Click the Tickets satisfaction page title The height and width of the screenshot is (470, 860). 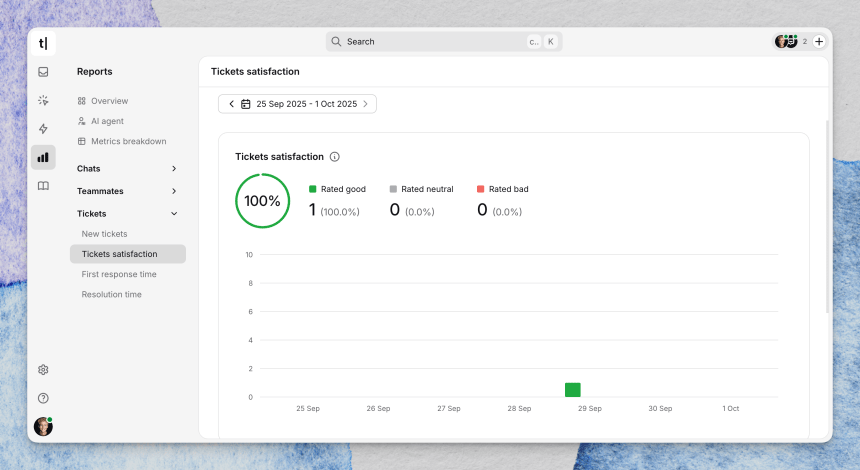click(255, 72)
